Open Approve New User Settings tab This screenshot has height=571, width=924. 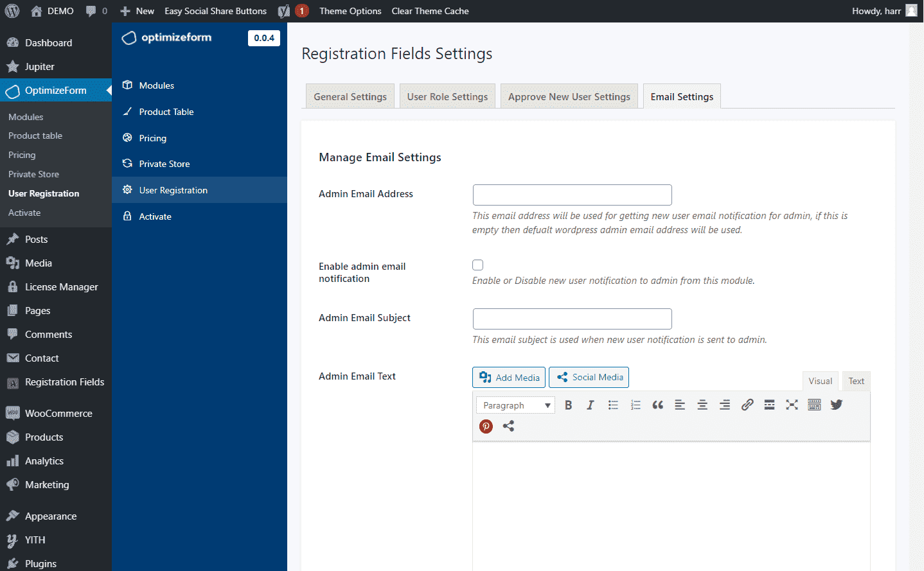[569, 97]
